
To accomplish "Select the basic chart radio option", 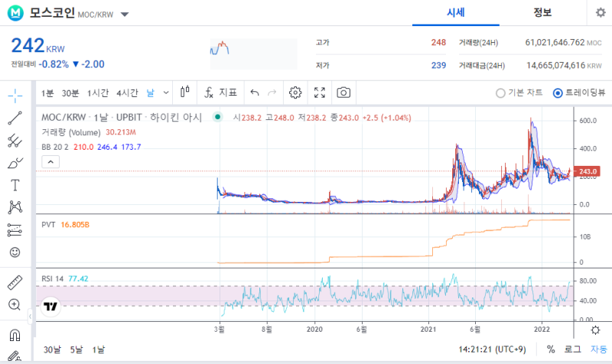I will coord(500,93).
